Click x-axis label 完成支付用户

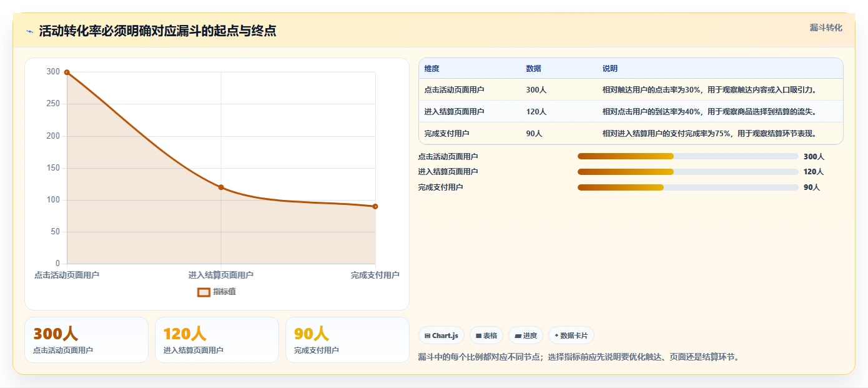coord(375,275)
